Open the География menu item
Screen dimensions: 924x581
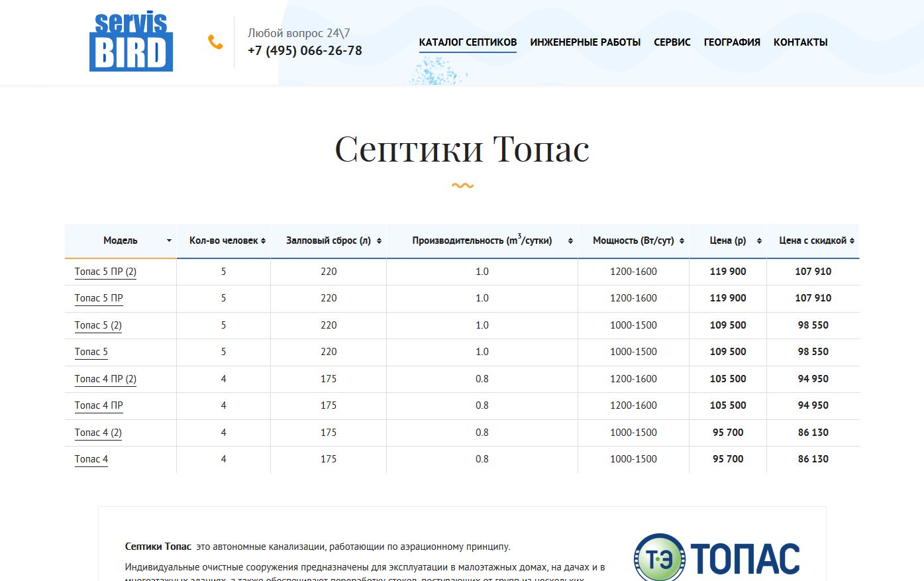tap(732, 42)
